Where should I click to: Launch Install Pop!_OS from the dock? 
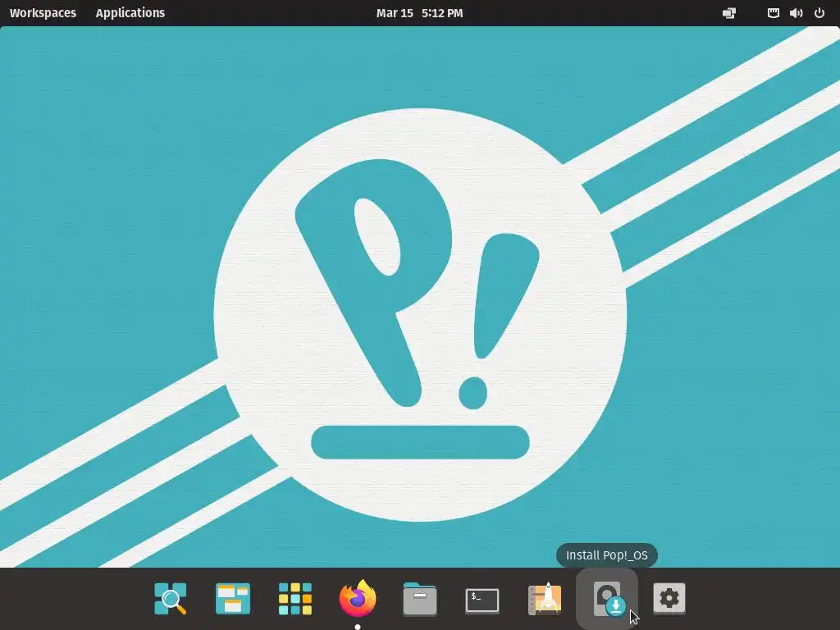[607, 599]
